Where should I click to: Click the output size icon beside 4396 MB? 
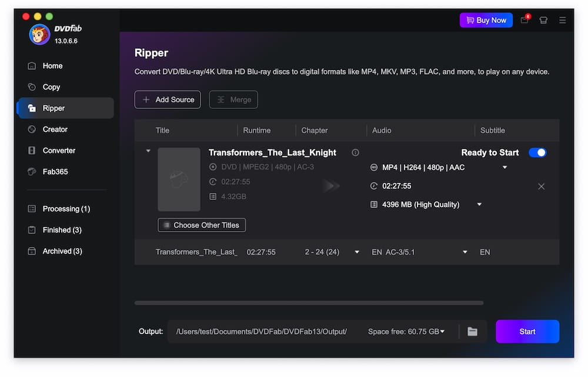pyautogui.click(x=373, y=205)
